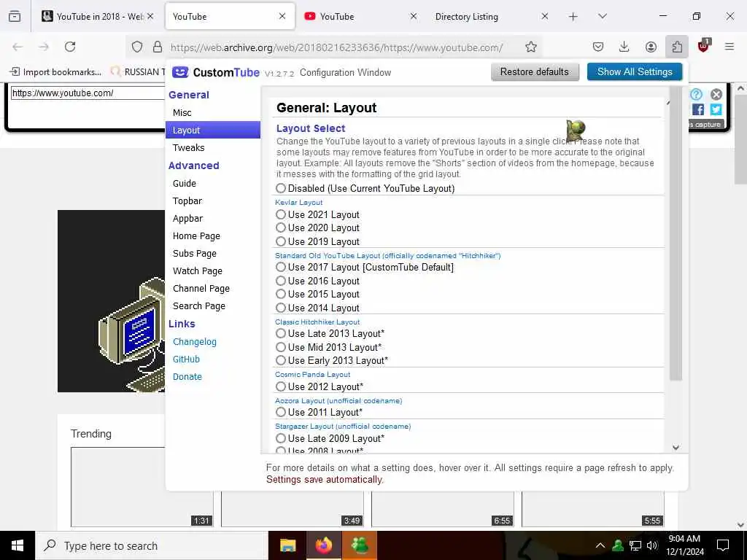Click the Wayback URL input field

pos(88,93)
